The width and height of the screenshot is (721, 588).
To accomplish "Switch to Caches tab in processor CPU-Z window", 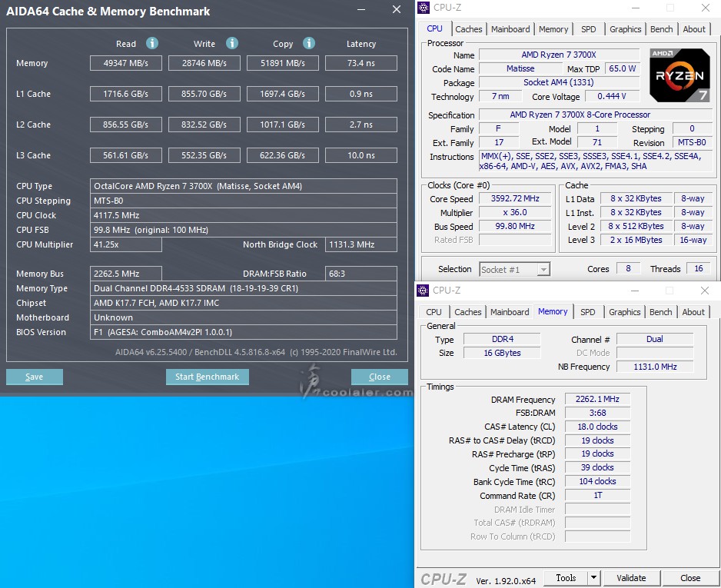I will (x=468, y=29).
